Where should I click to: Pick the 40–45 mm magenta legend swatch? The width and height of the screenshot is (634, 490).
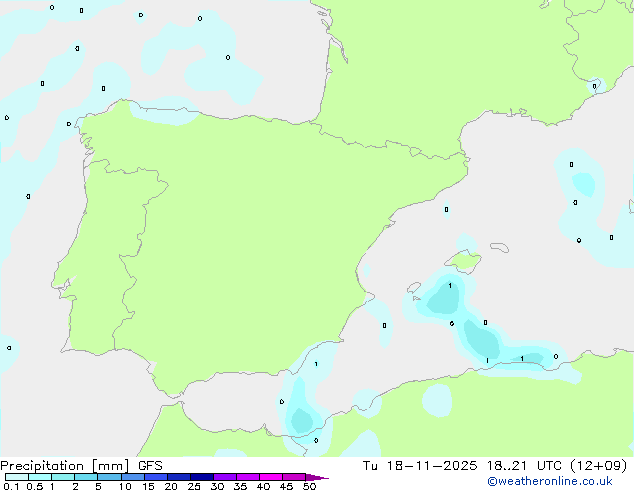pyautogui.click(x=271, y=477)
